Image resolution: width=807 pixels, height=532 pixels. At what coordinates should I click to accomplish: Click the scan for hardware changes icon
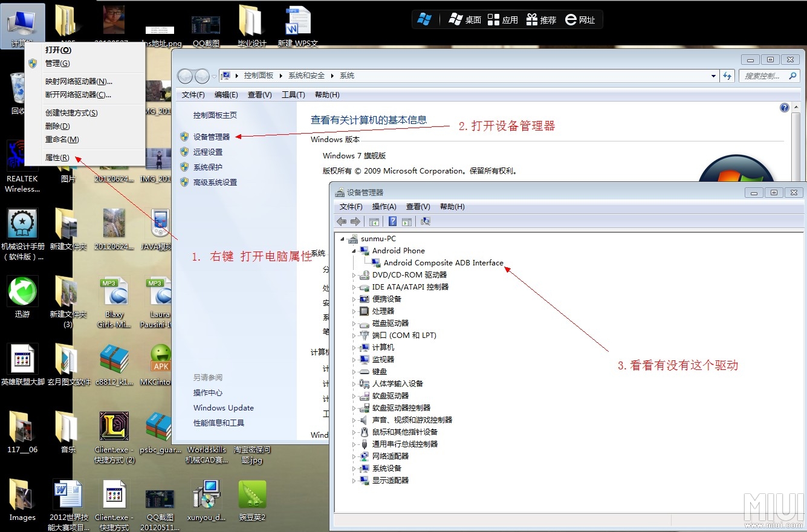point(425,221)
